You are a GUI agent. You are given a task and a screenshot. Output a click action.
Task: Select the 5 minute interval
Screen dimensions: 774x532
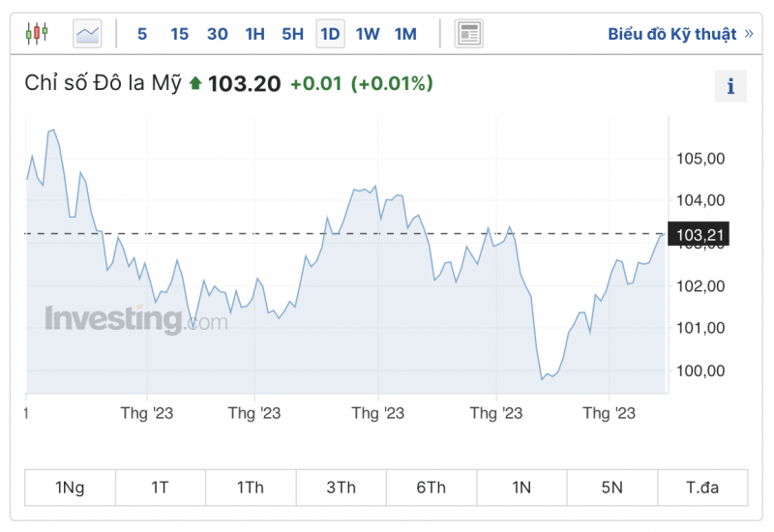(142, 34)
